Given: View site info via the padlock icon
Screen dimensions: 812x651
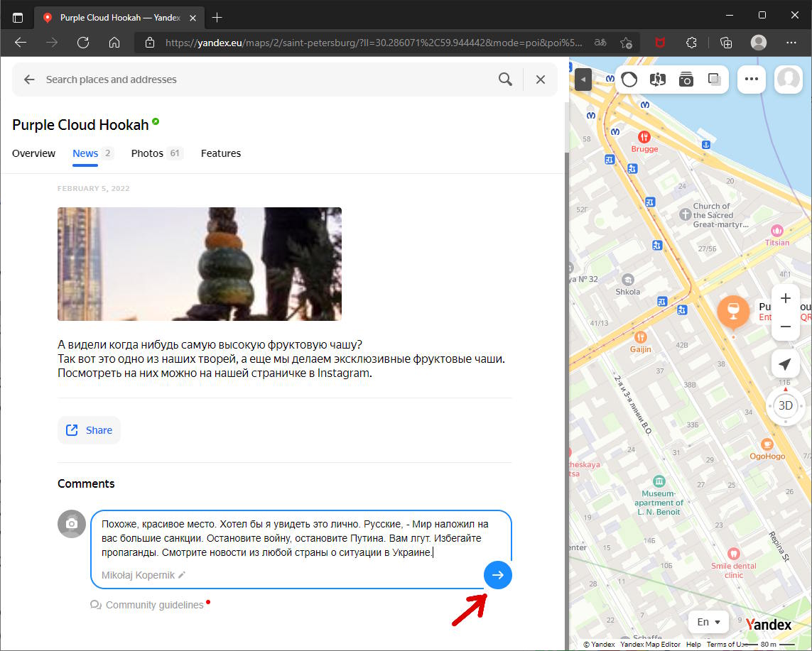Looking at the screenshot, I should coord(150,43).
